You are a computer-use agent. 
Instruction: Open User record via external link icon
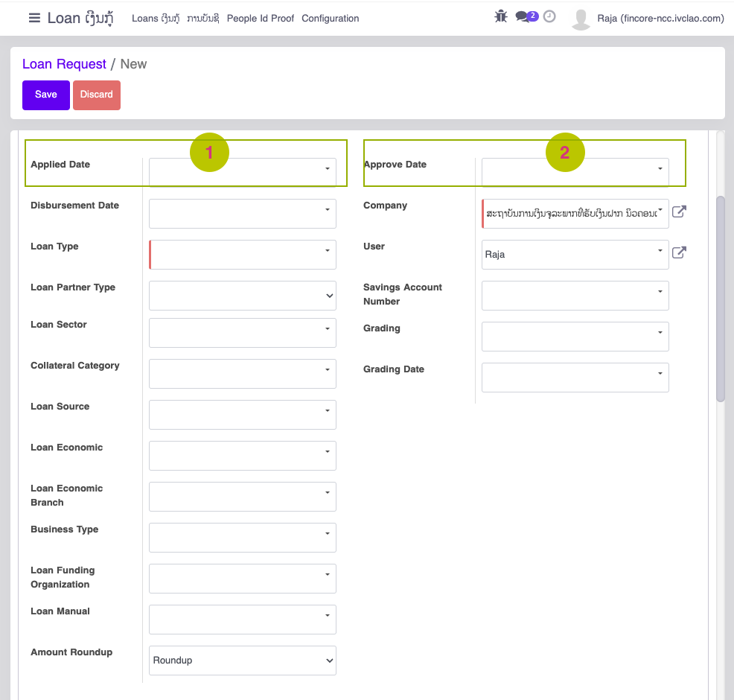[678, 252]
